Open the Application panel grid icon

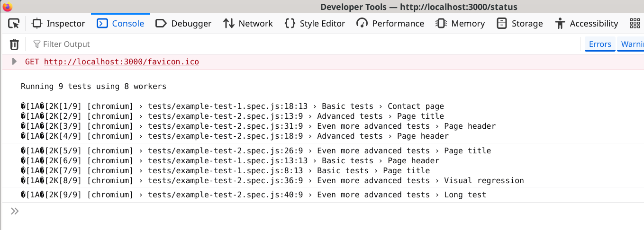coord(635,23)
